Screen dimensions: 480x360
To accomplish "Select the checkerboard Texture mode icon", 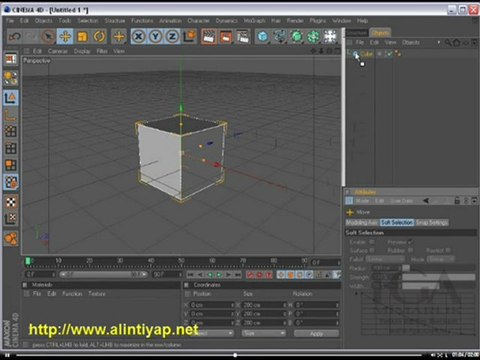I will pyautogui.click(x=11, y=202).
